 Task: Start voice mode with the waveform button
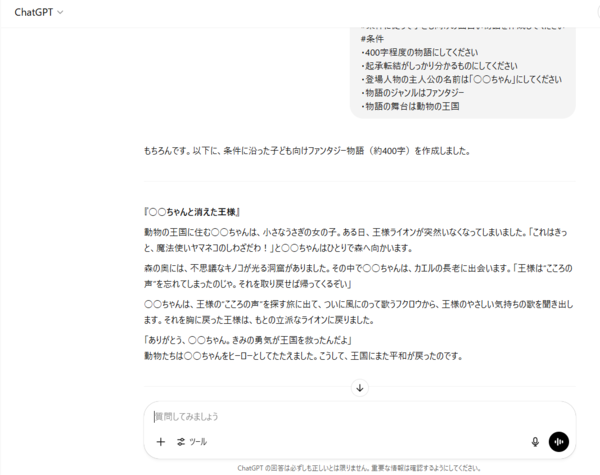[x=559, y=442]
